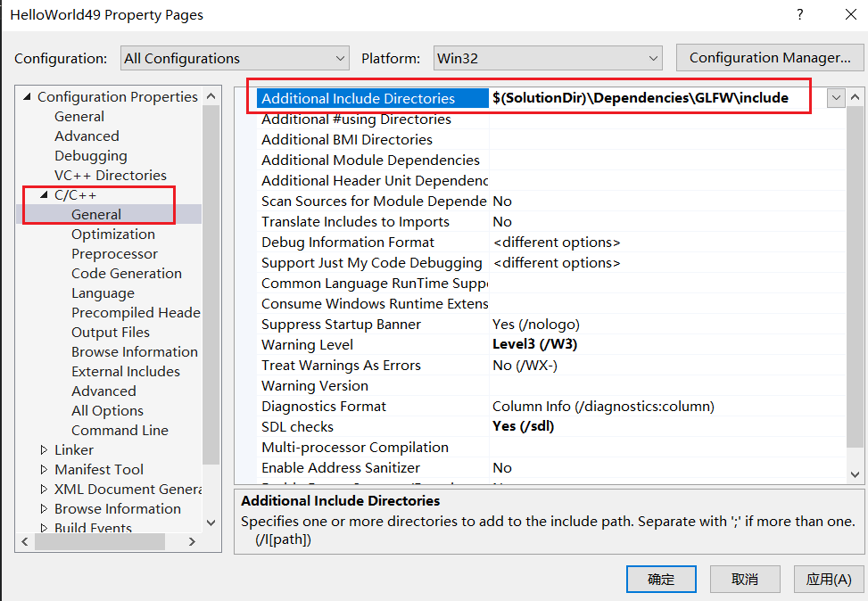This screenshot has height=601, width=868.
Task: Select Optimization under C/C++
Action: pyautogui.click(x=112, y=235)
